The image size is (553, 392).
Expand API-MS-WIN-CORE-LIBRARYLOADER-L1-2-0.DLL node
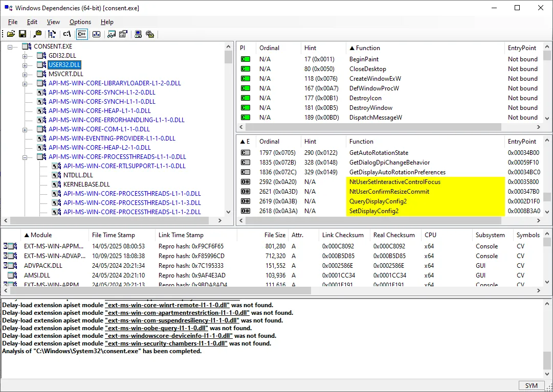[25, 83]
